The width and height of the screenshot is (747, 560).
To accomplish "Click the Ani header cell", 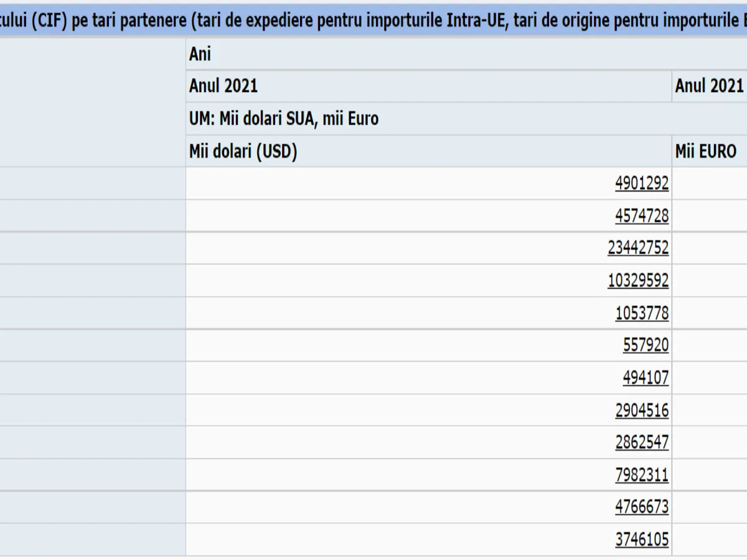I will click(200, 54).
